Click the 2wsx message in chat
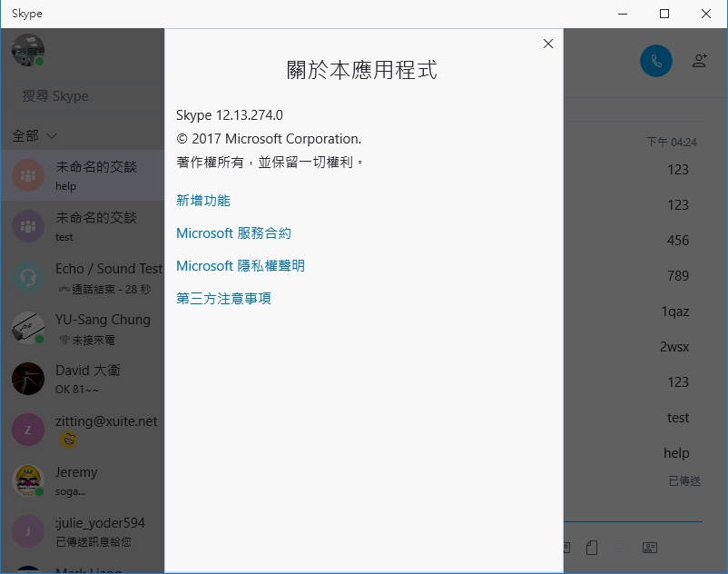This screenshot has height=574, width=728. [674, 347]
